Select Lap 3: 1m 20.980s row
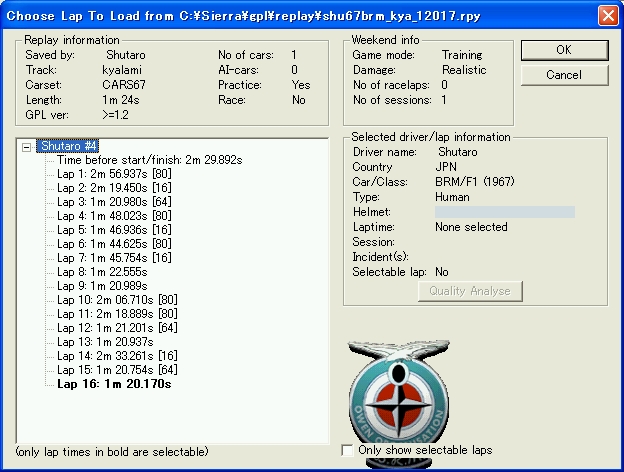624x472 pixels. pyautogui.click(x=114, y=202)
